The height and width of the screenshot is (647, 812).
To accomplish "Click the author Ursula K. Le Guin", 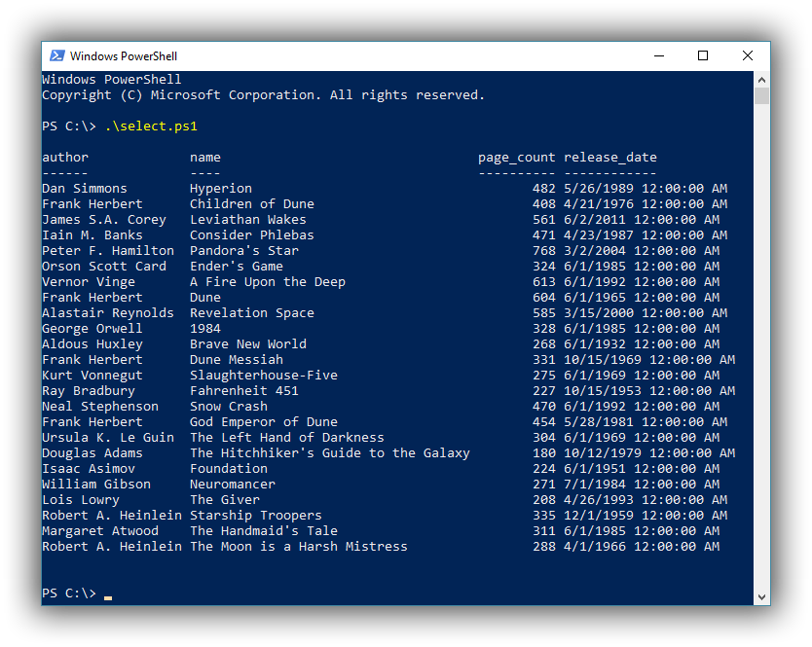I will 108,438.
